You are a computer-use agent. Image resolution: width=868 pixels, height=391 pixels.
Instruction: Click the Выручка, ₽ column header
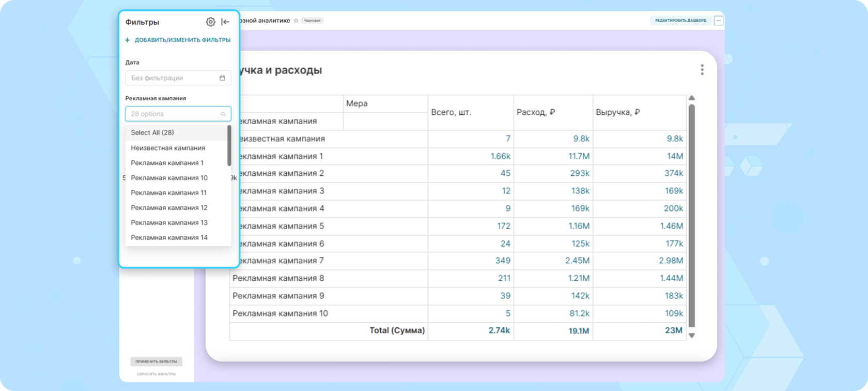point(640,112)
